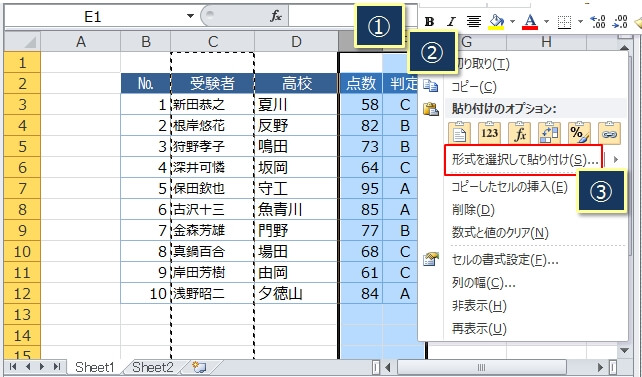Click the vertical scrollbar down arrow
This screenshot has height=377, width=642.
click(x=624, y=350)
